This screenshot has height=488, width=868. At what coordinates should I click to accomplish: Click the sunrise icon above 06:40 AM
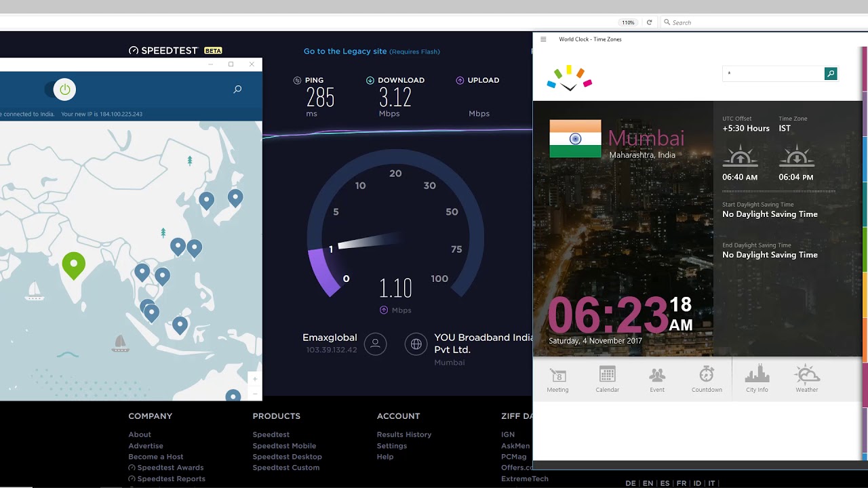pyautogui.click(x=740, y=156)
